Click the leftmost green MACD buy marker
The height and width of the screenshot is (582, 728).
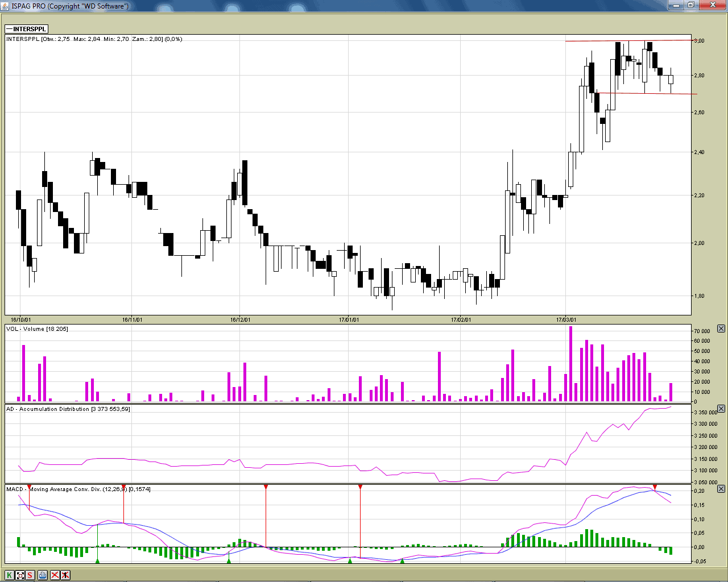click(x=97, y=561)
